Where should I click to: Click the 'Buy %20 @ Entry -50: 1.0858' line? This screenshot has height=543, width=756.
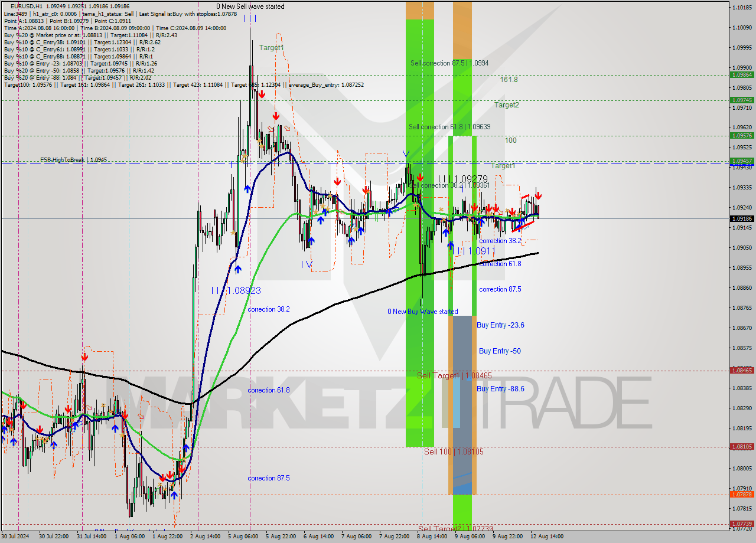[79, 70]
